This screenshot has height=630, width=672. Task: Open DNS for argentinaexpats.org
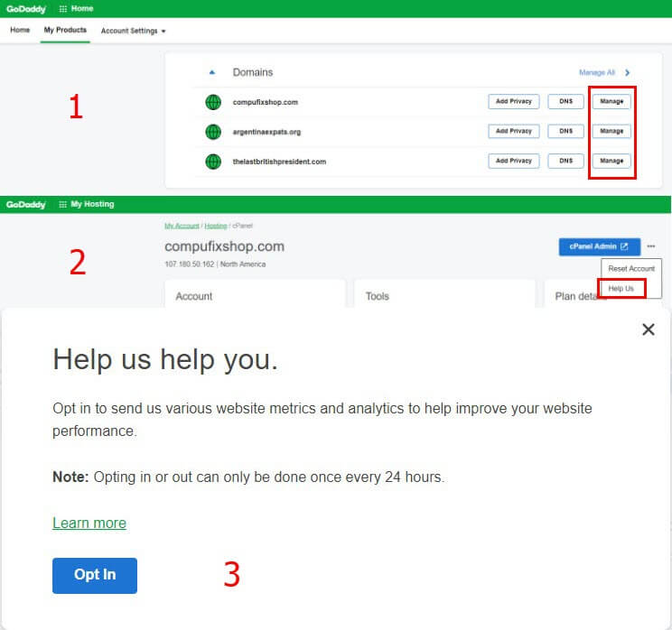point(565,131)
